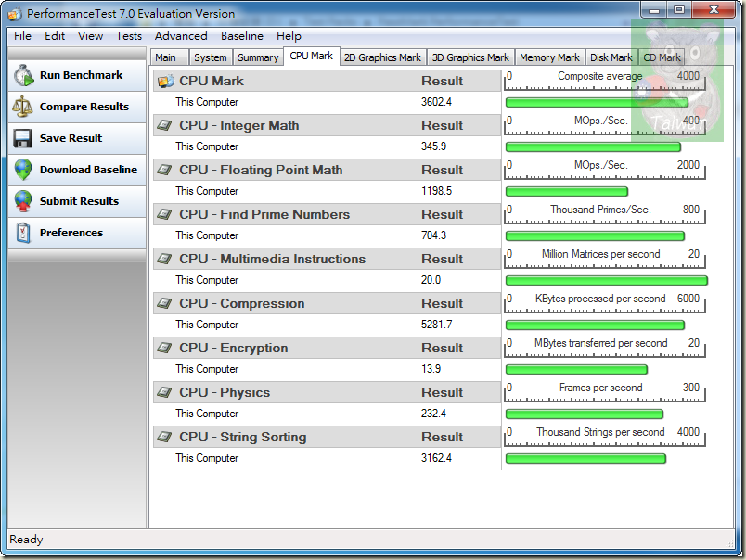Screen dimensions: 746x560
Task: Switch to the 2D Graphics Mark tab
Action: pos(382,57)
